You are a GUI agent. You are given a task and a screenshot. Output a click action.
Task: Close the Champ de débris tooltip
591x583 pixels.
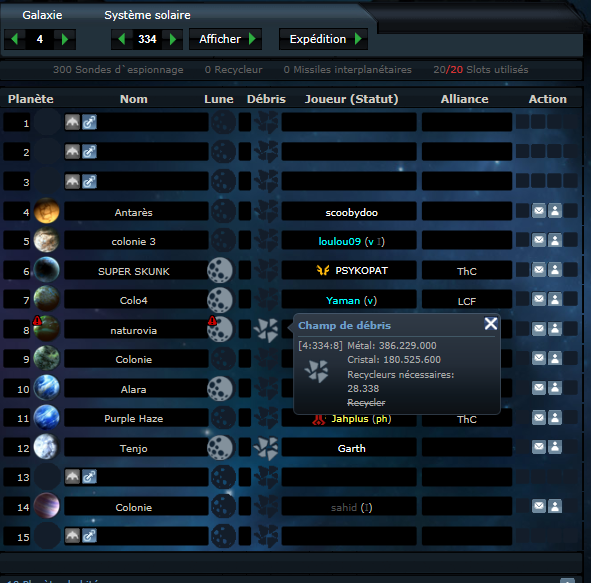coord(491,323)
